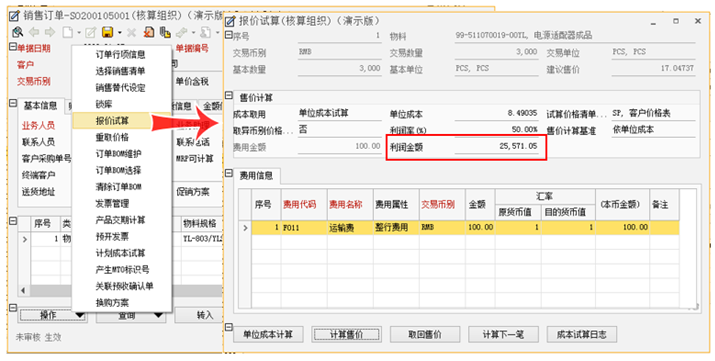
Task: Collapse the 费用信息 section
Action: click(x=229, y=173)
